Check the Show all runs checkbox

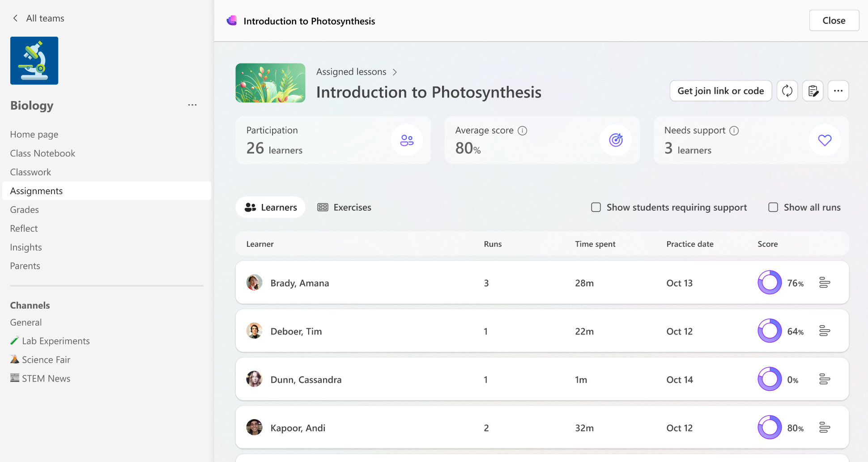[x=773, y=207]
